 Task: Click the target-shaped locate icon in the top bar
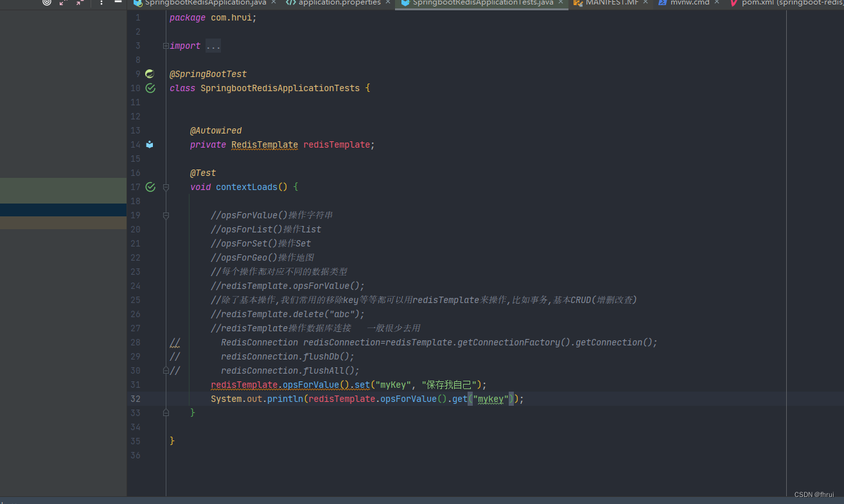[x=45, y=3]
